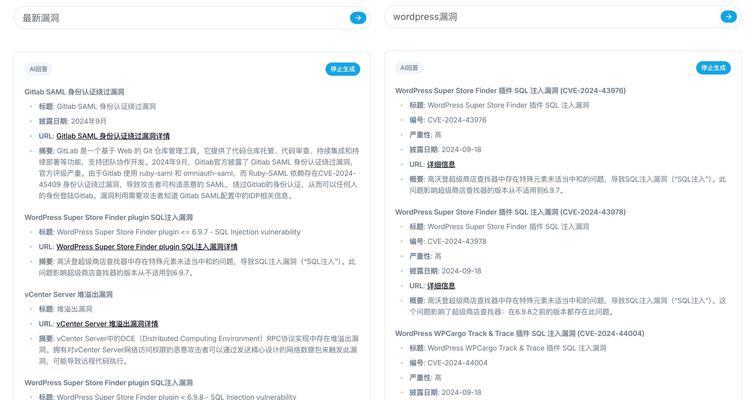Click the text 编号: CVE-2024-43976

click(x=448, y=120)
